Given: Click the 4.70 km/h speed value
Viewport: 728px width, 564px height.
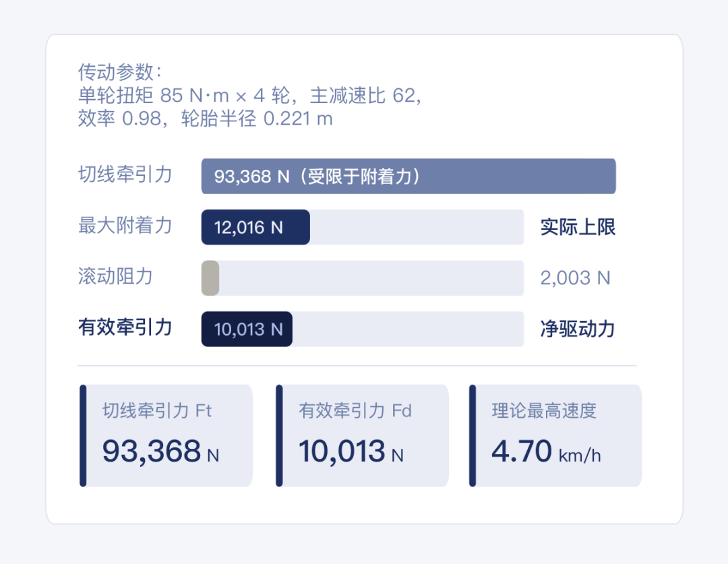Looking at the screenshot, I should click(545, 451).
